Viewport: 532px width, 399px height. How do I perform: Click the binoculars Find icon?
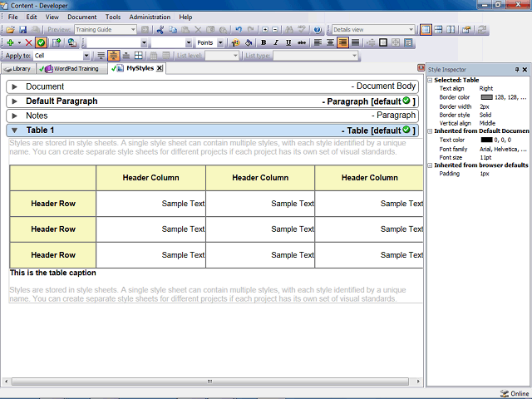[289, 30]
